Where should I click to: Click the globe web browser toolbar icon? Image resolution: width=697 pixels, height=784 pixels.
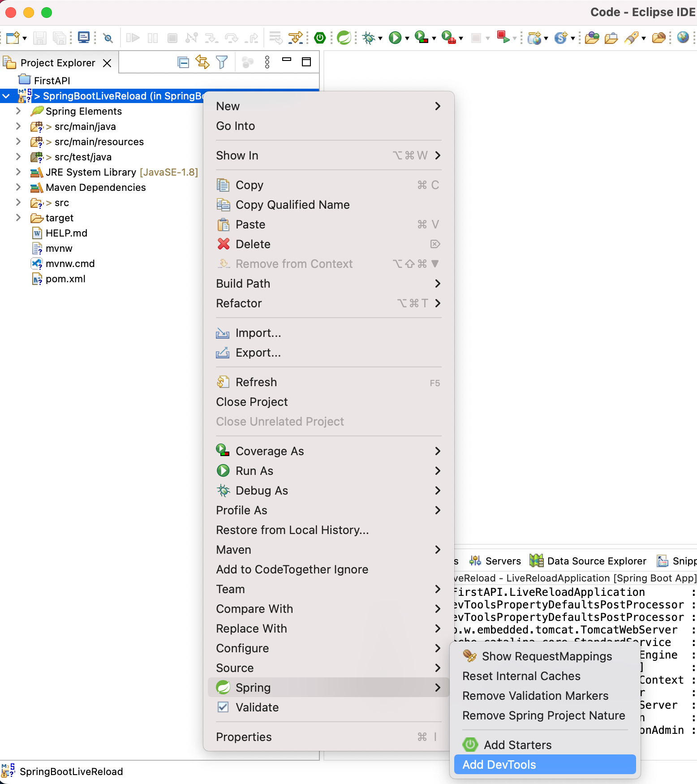(x=683, y=38)
